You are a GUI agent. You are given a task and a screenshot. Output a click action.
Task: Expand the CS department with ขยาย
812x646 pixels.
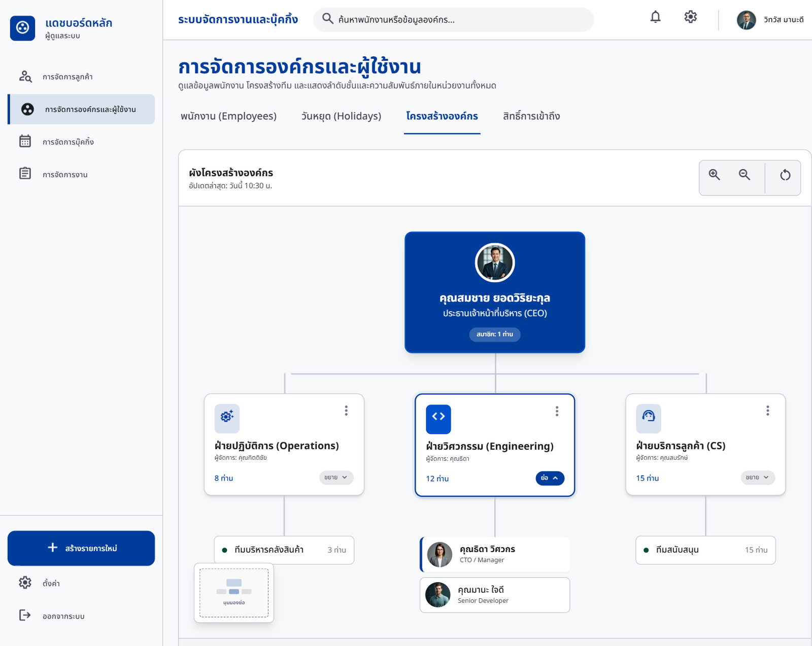pos(758,478)
